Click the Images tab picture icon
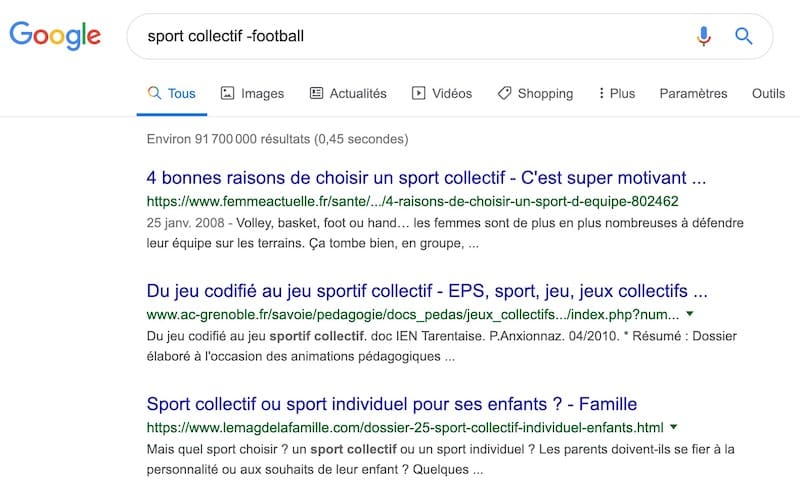 click(x=227, y=93)
